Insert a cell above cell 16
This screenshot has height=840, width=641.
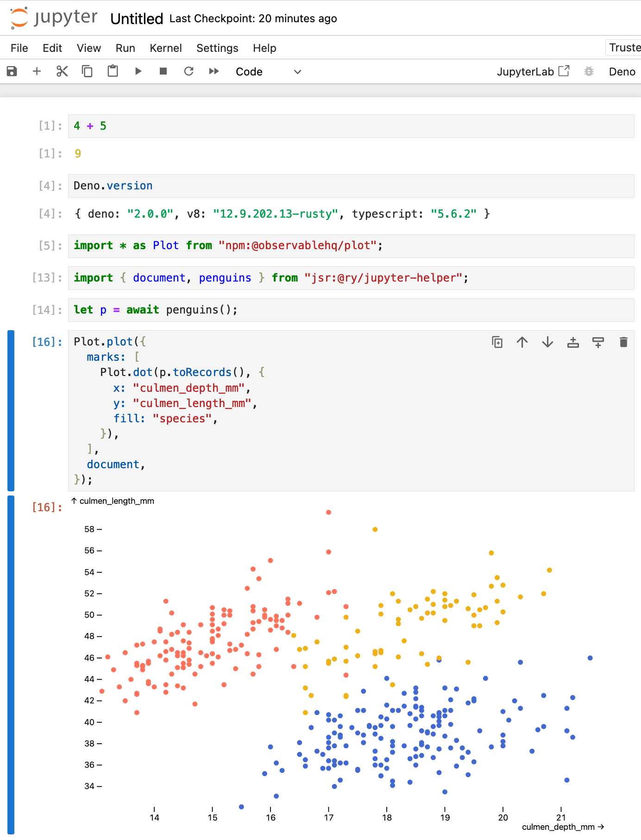573,342
